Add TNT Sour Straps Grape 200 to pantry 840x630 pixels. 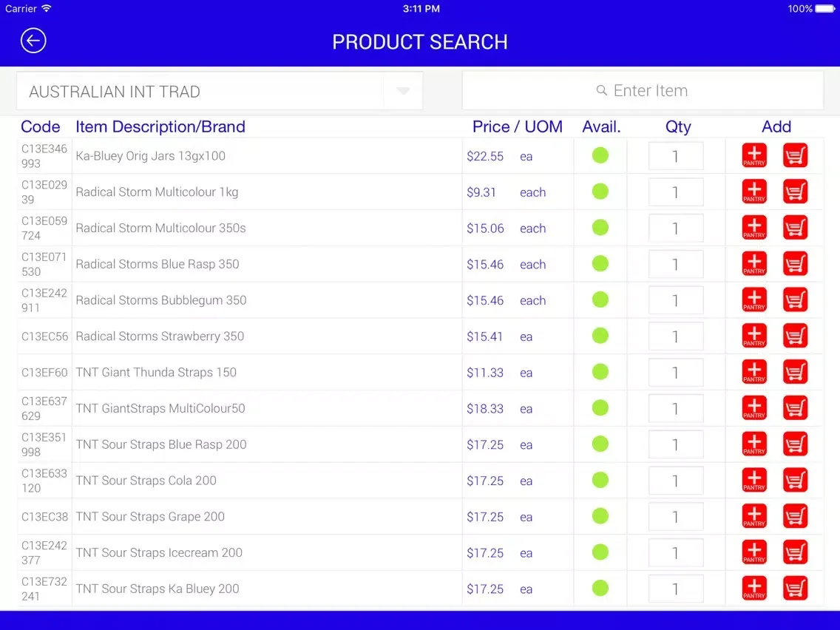(754, 516)
